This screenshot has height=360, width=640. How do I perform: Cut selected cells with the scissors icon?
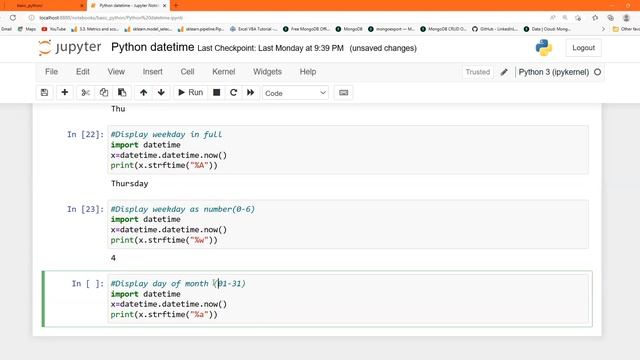[85, 93]
